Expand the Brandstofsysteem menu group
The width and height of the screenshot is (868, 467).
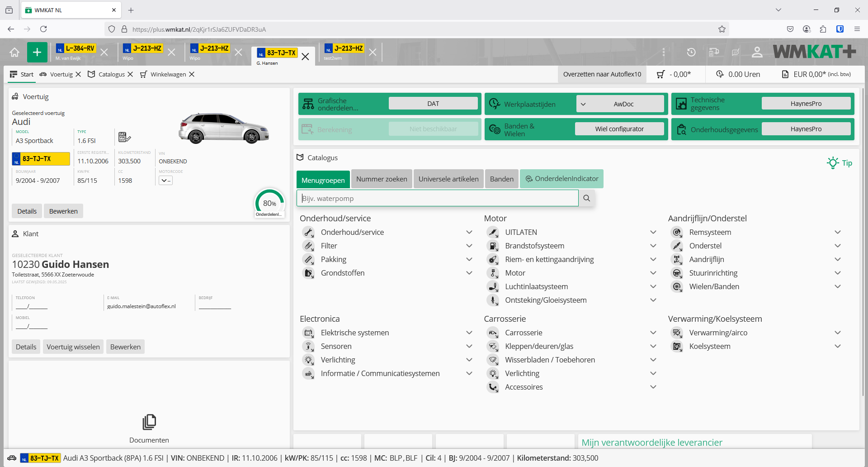coord(653,246)
